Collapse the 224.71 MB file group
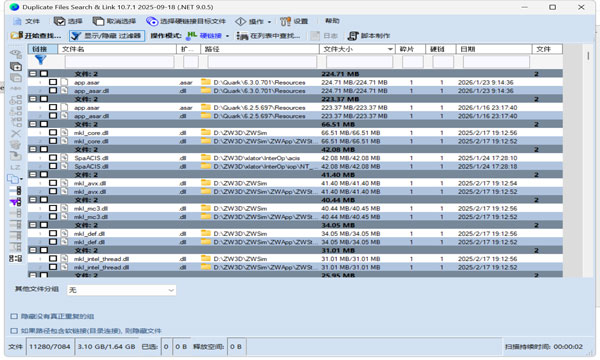Image resolution: width=600 pixels, height=360 pixels. tap(33, 73)
